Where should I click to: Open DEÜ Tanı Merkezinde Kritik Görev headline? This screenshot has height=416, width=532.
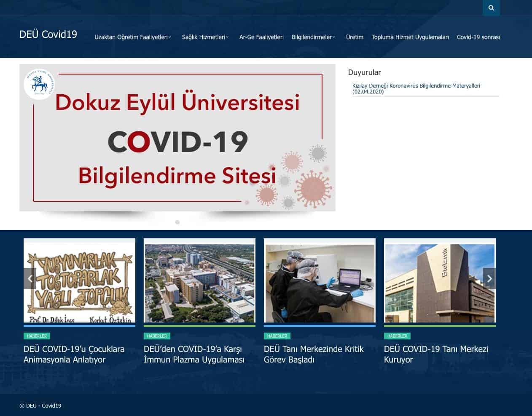point(313,354)
